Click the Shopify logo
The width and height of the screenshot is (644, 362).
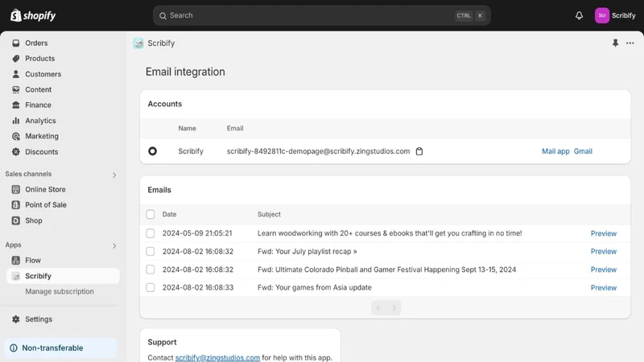(33, 15)
